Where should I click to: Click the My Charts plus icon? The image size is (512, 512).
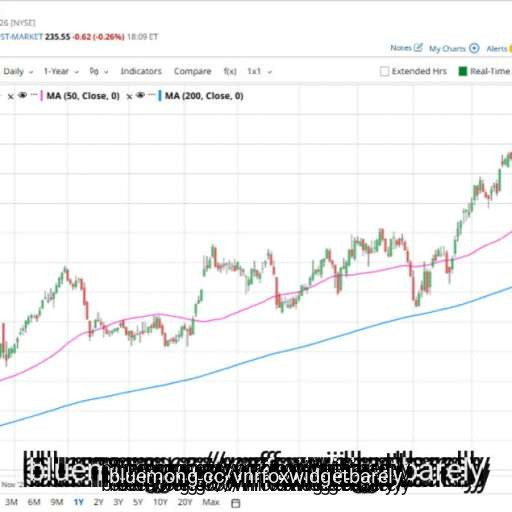click(x=474, y=48)
